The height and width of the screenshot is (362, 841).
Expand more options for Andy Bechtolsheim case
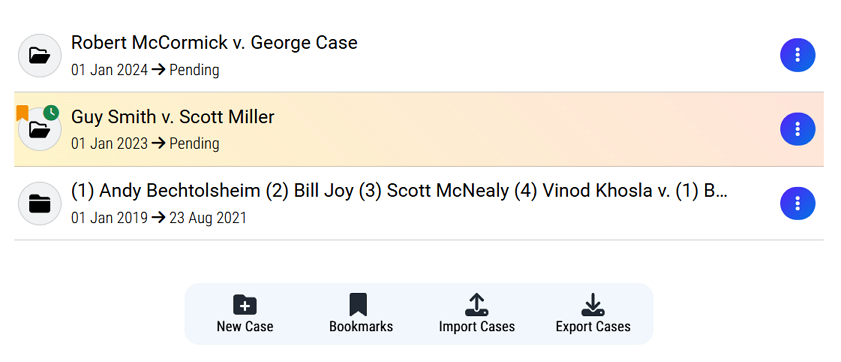pos(798,203)
